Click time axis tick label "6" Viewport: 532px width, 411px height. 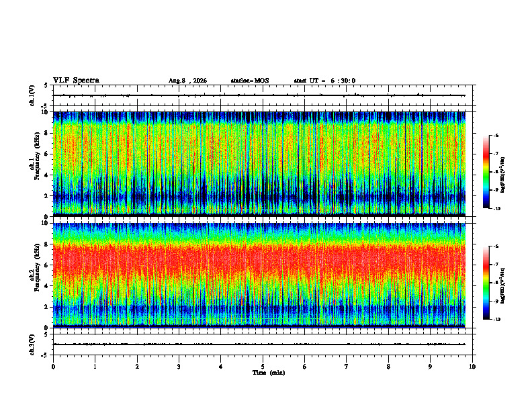click(305, 367)
